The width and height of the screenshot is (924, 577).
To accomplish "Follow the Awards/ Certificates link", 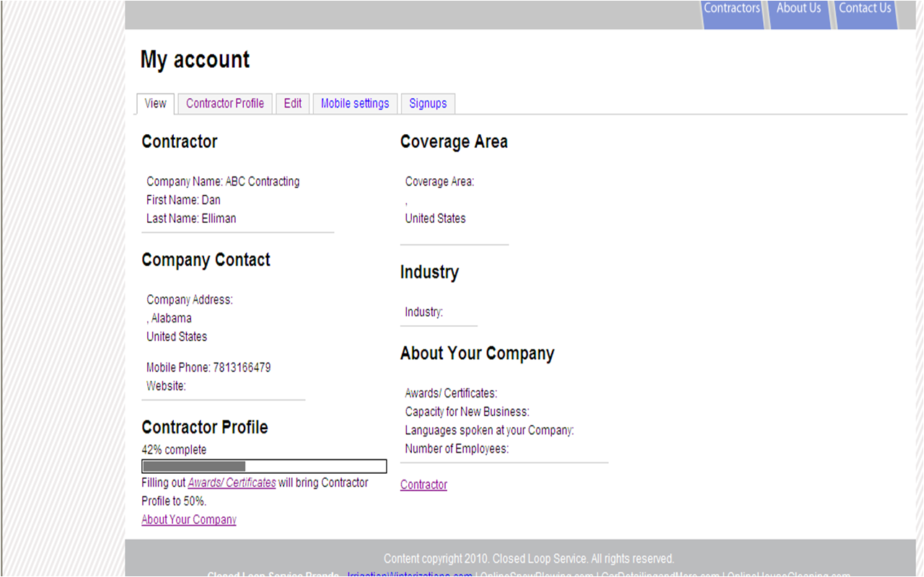I will click(x=232, y=483).
